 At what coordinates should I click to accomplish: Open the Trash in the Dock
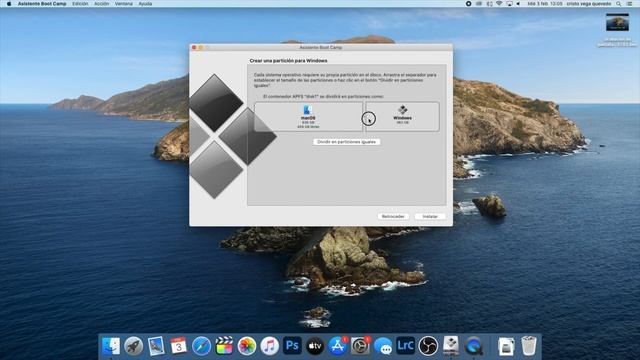point(529,346)
